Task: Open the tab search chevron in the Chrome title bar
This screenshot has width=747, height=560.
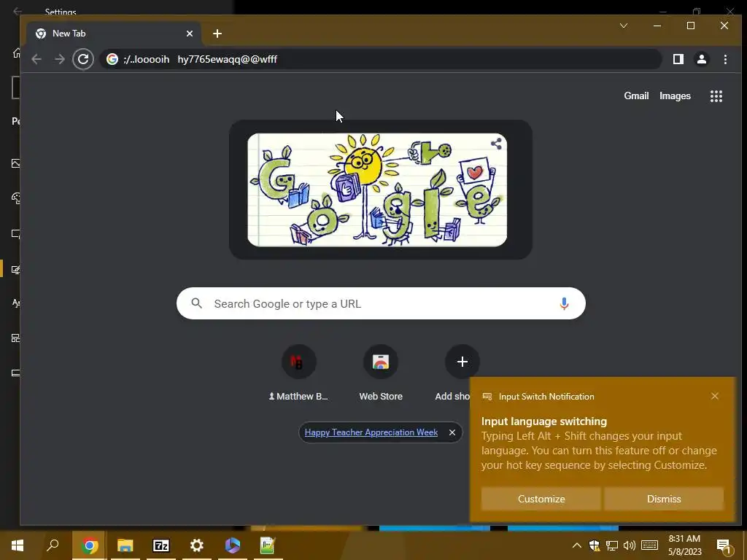Action: pyautogui.click(x=623, y=26)
